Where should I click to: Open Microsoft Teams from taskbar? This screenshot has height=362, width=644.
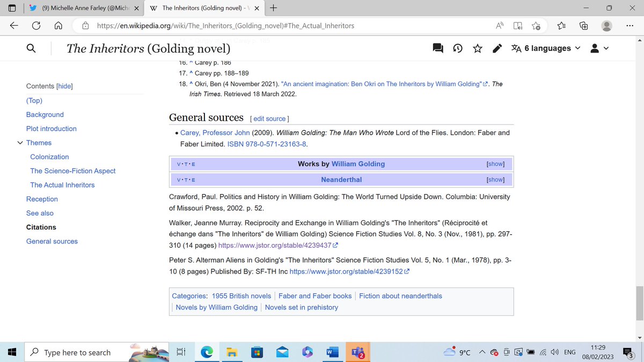357,352
